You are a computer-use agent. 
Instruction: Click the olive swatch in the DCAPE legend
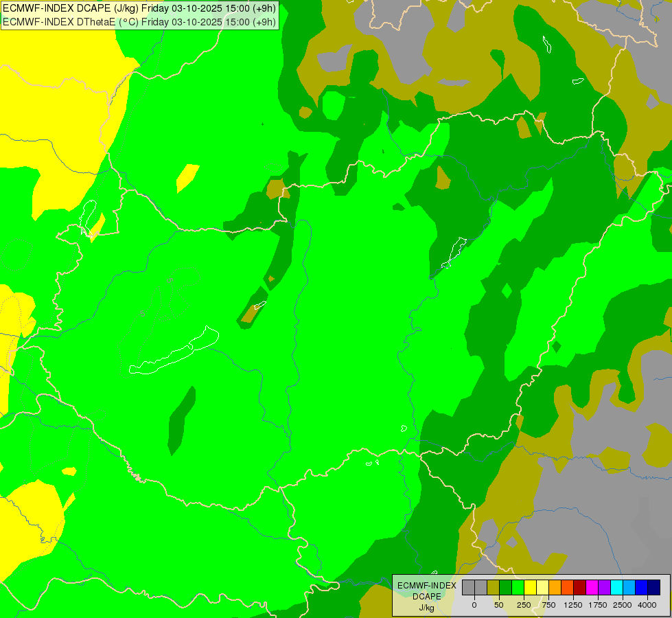pos(494,587)
